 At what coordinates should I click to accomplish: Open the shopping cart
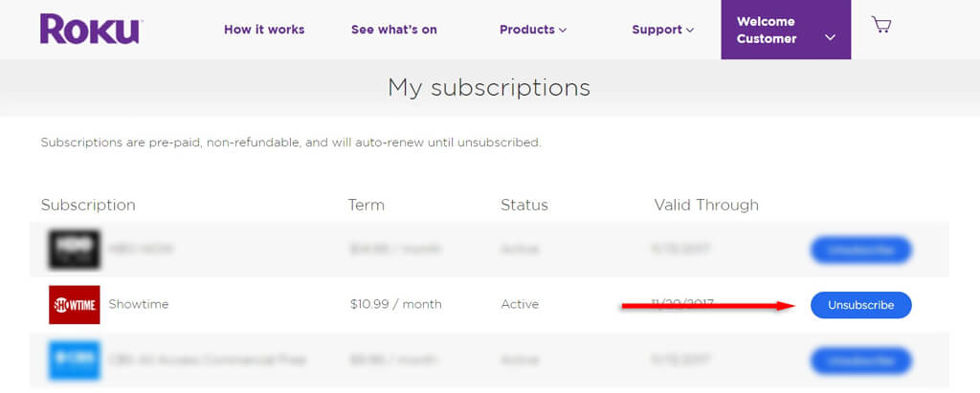click(881, 26)
